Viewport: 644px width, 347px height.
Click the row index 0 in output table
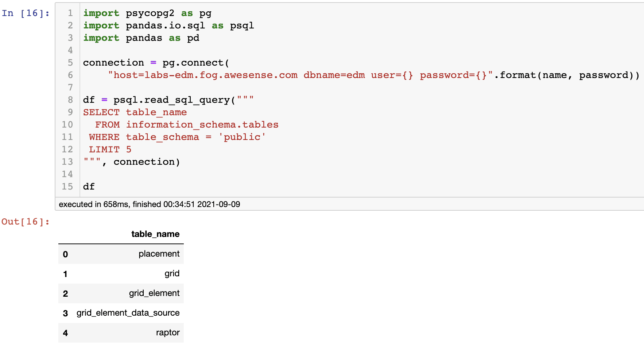coord(65,254)
